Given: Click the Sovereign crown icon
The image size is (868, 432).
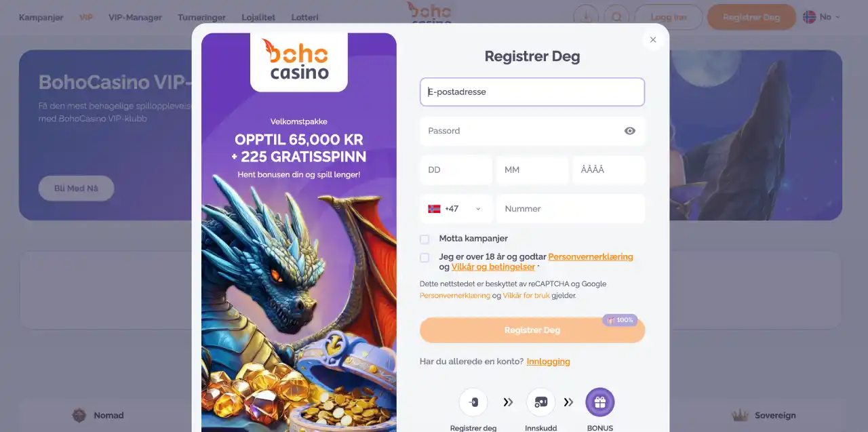Looking at the screenshot, I should [x=741, y=415].
